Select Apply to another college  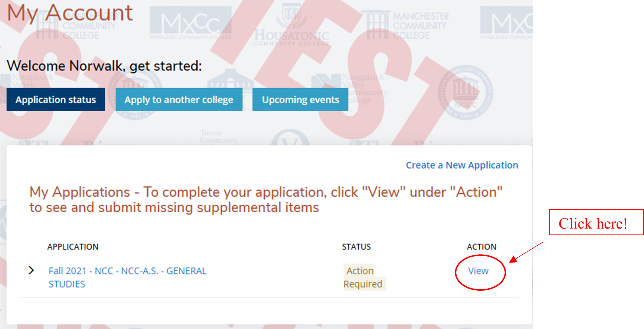tap(179, 100)
